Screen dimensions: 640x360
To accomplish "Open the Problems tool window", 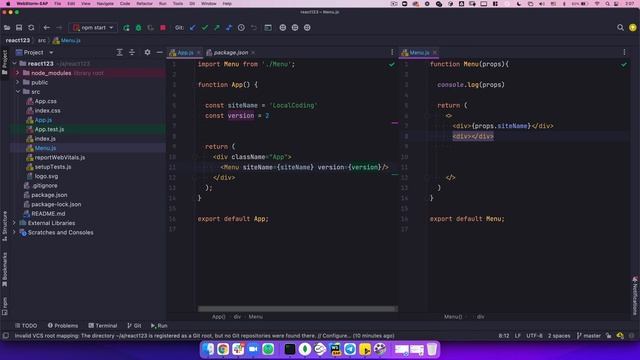I will [63, 326].
